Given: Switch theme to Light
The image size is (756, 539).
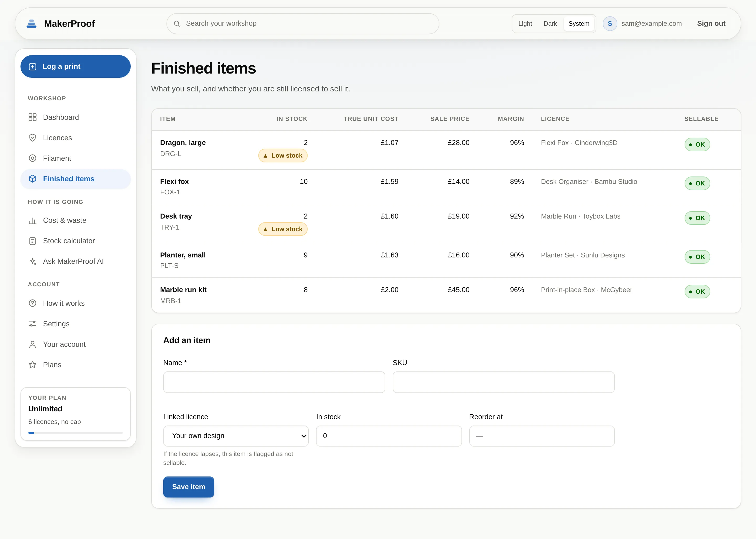Looking at the screenshot, I should click(525, 24).
